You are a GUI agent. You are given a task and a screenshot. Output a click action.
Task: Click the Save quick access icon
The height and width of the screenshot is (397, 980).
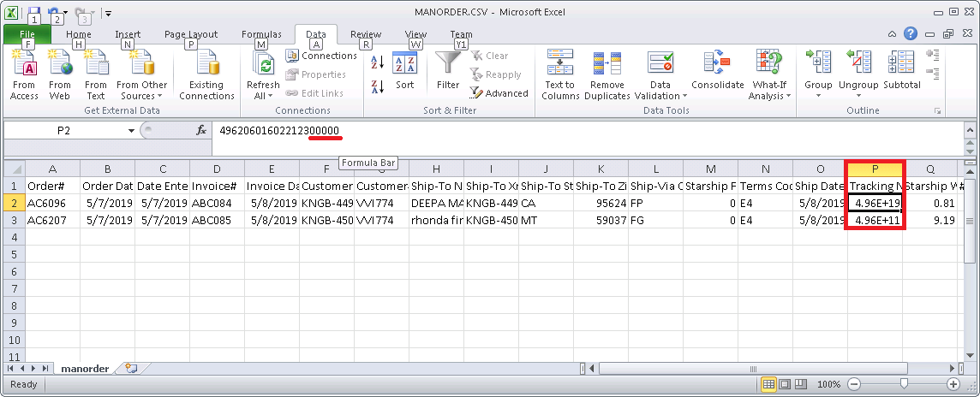[x=34, y=11]
